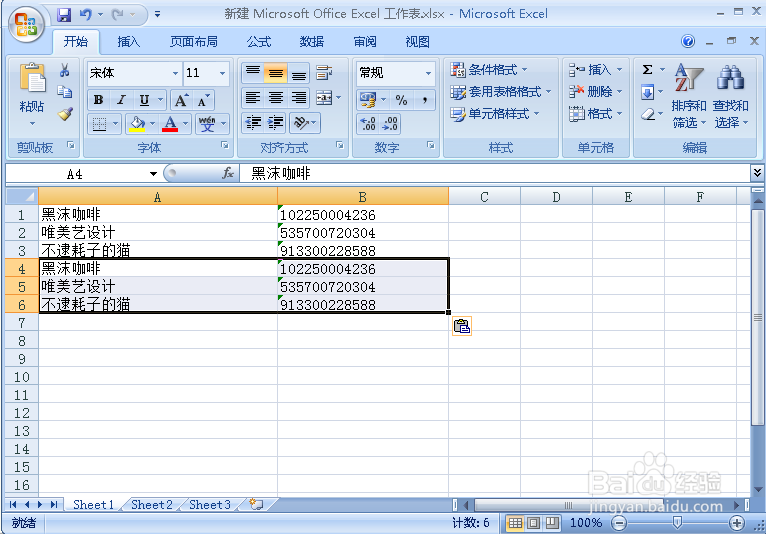Center text horizontally

[x=276, y=98]
